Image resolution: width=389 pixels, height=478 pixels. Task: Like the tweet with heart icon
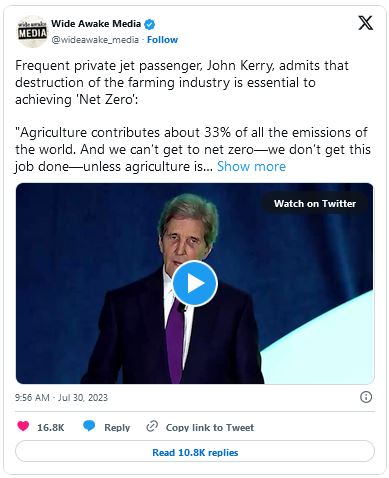23,426
